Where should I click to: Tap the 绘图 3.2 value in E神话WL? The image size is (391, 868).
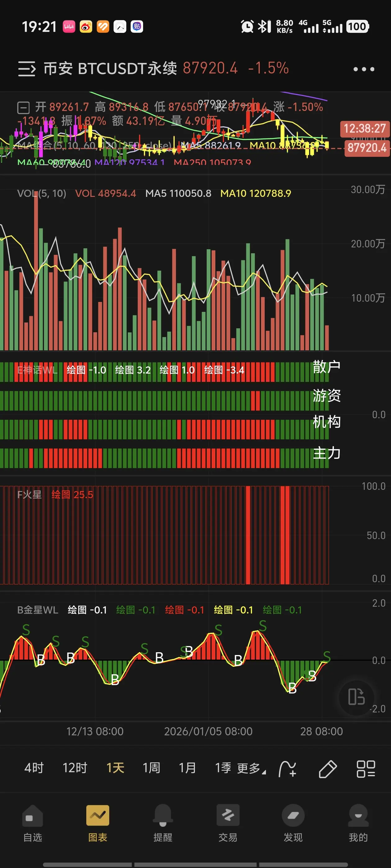point(133,370)
